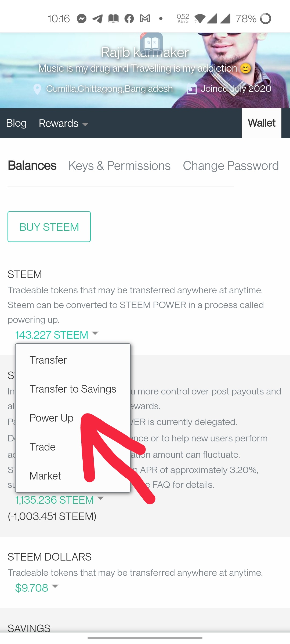Tap the Facebook notification icon

(x=129, y=19)
